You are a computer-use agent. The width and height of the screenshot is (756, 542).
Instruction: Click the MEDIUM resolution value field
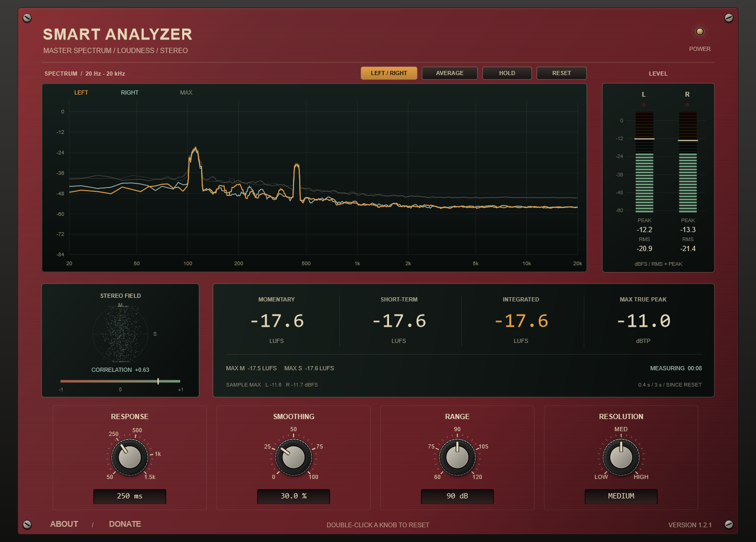click(621, 496)
